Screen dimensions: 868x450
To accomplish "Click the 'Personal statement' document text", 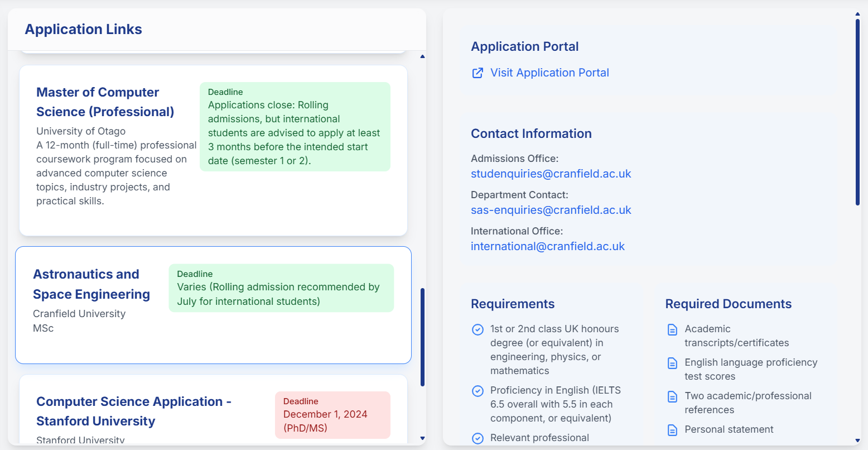I will click(729, 429).
